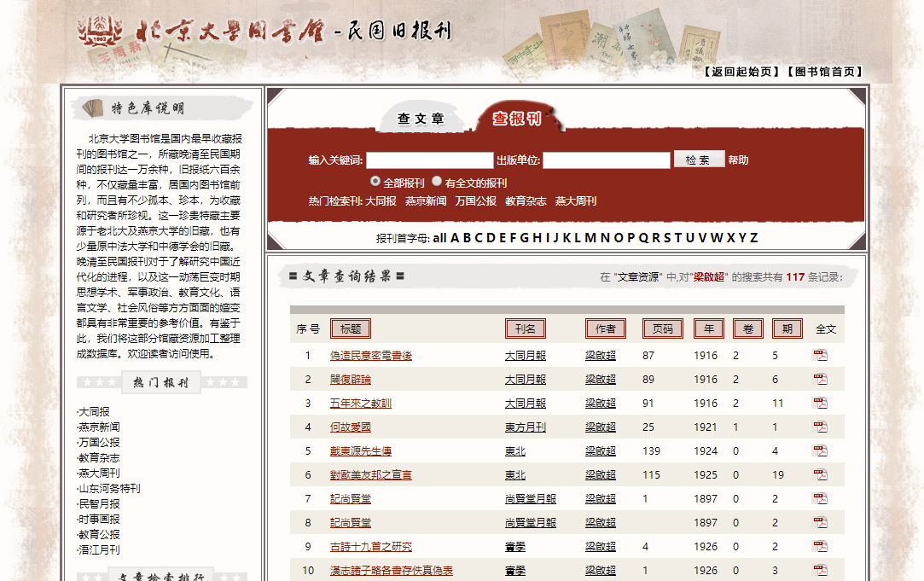Open PDF icon for row 6

820,474
